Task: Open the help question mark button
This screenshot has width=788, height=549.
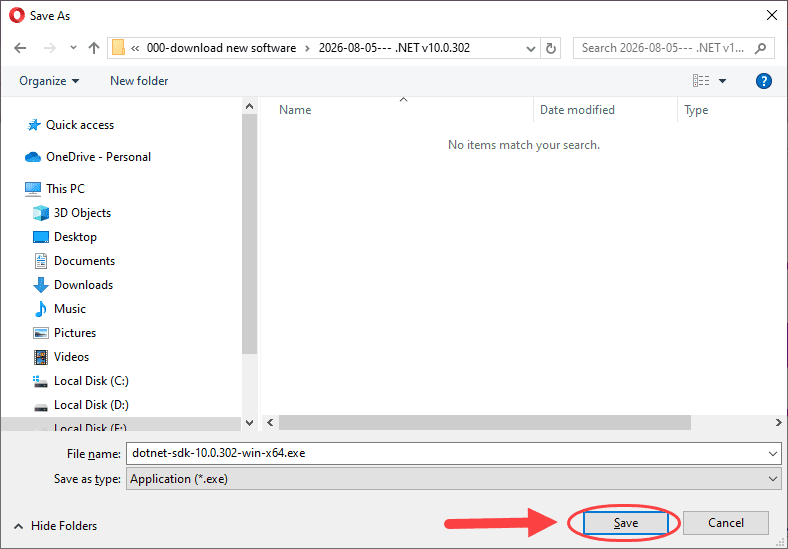Action: click(763, 81)
